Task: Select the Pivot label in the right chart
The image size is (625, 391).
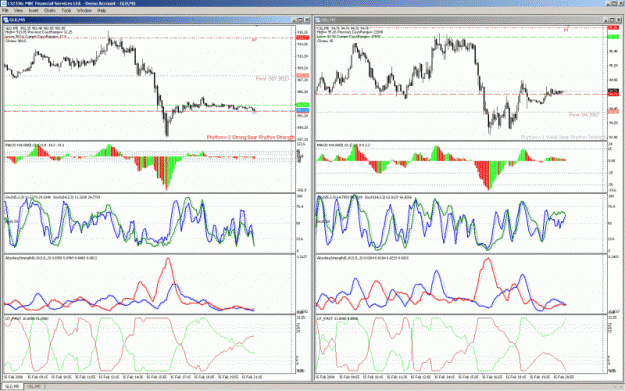Action: click(x=584, y=115)
